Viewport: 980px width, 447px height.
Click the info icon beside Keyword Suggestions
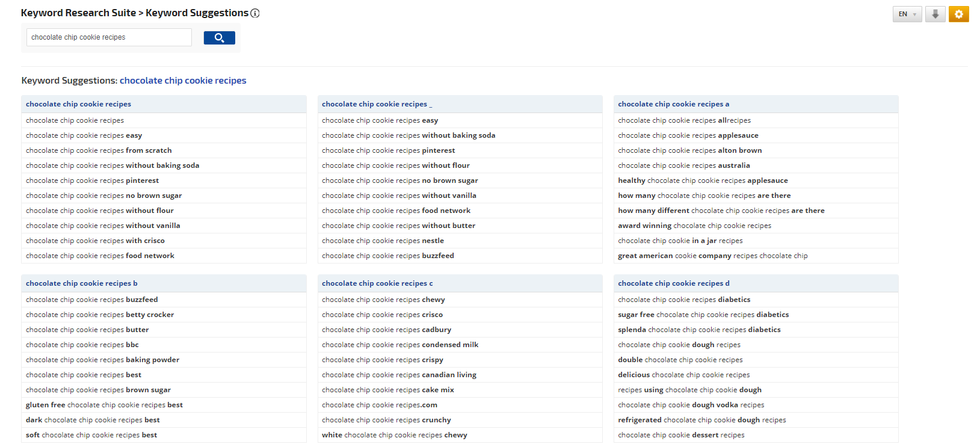click(255, 13)
